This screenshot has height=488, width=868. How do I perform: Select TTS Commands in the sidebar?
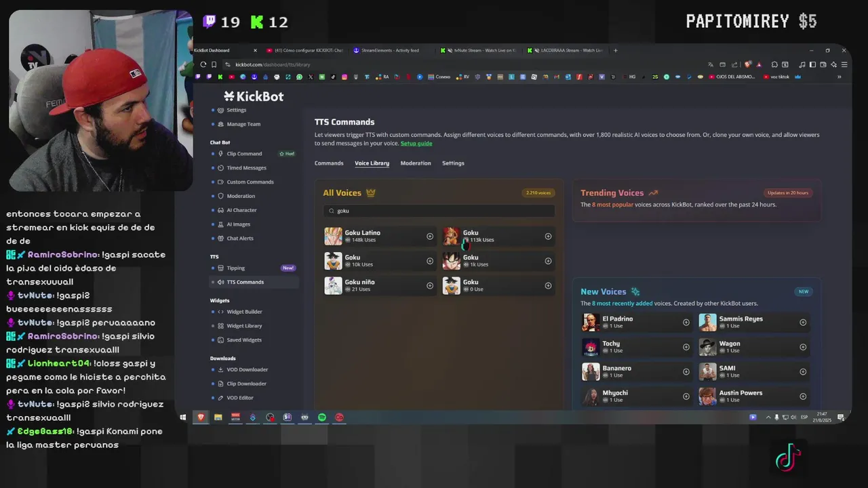[x=254, y=282]
